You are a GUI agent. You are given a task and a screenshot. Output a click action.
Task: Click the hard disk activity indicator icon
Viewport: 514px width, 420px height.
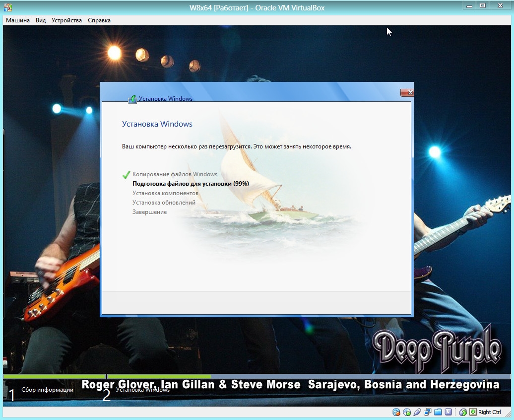396,412
